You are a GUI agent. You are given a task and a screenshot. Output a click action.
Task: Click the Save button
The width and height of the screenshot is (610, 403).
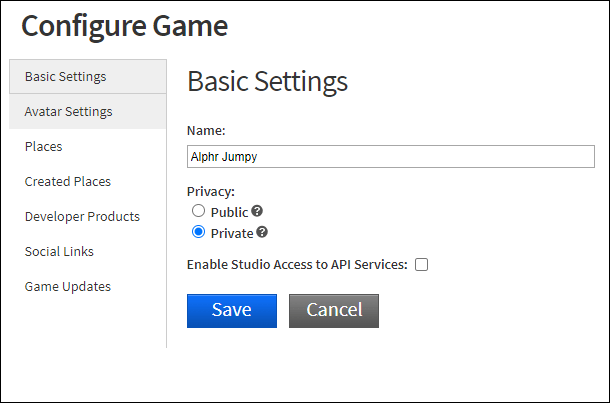232,310
